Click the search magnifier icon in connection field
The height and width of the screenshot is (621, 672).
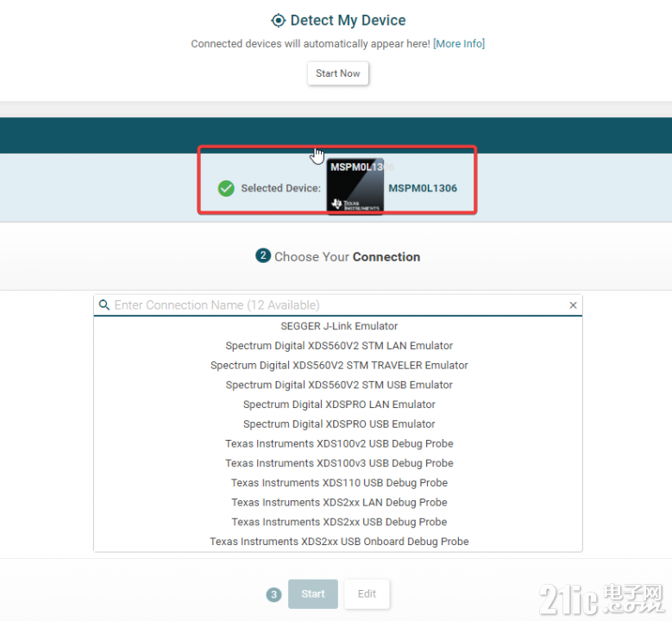(104, 304)
